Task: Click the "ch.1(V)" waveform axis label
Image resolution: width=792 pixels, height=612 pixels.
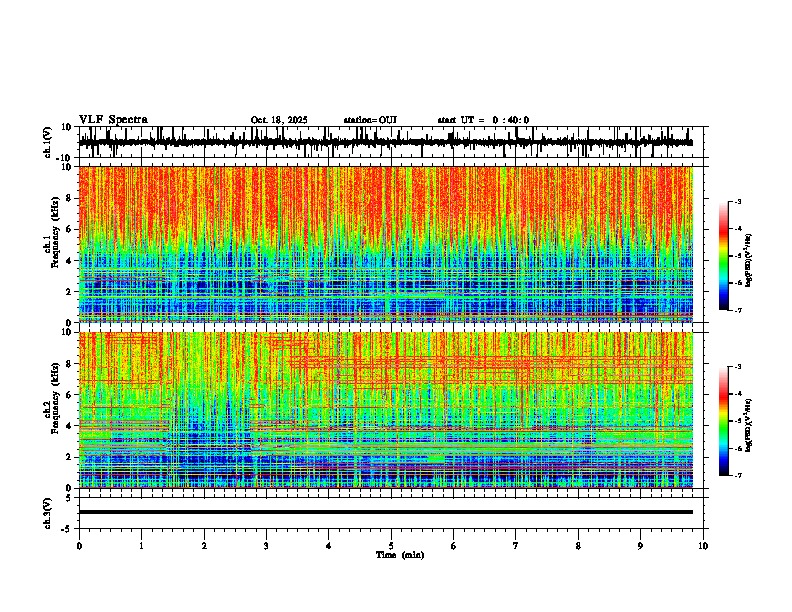Action: (48, 142)
